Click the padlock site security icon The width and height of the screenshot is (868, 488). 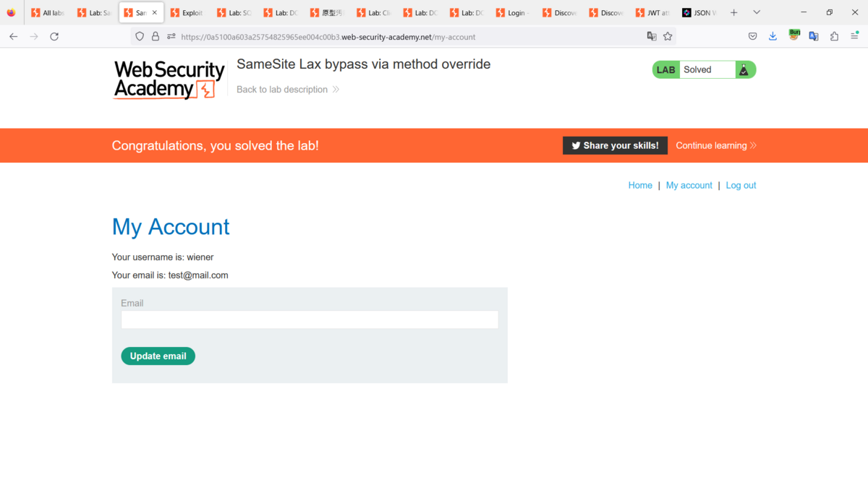[x=156, y=36]
